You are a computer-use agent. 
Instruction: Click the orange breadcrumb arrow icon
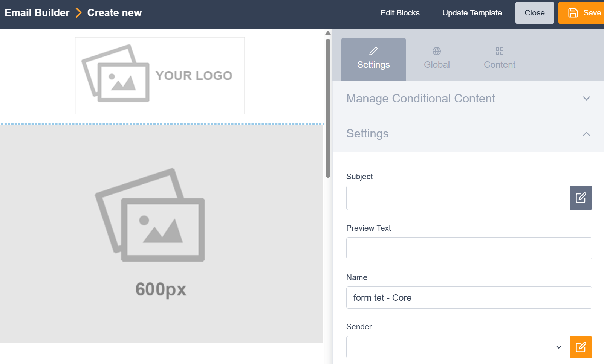78,13
